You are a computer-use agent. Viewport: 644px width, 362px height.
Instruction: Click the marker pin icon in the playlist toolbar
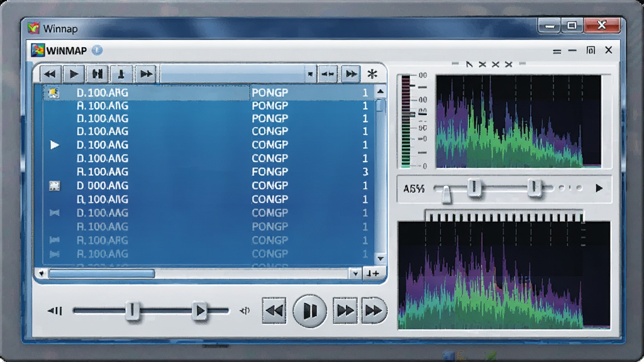pos(121,74)
